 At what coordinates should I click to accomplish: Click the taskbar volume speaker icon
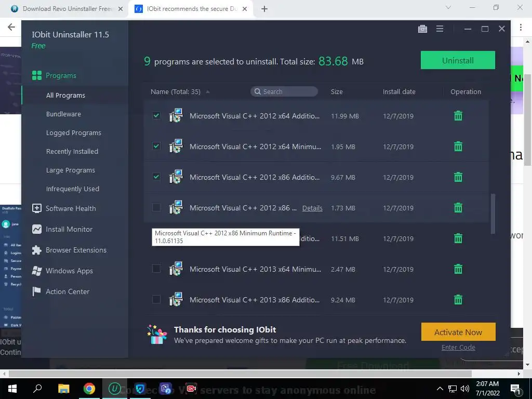465,389
